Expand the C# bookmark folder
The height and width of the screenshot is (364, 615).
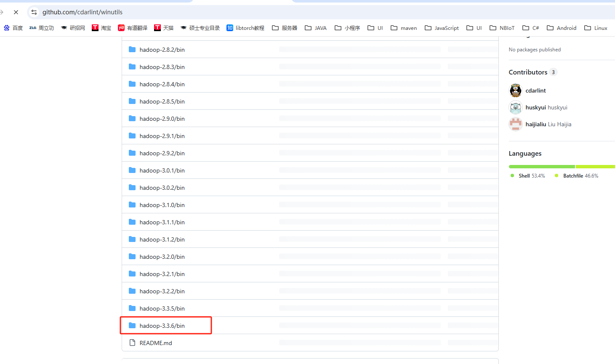530,28
